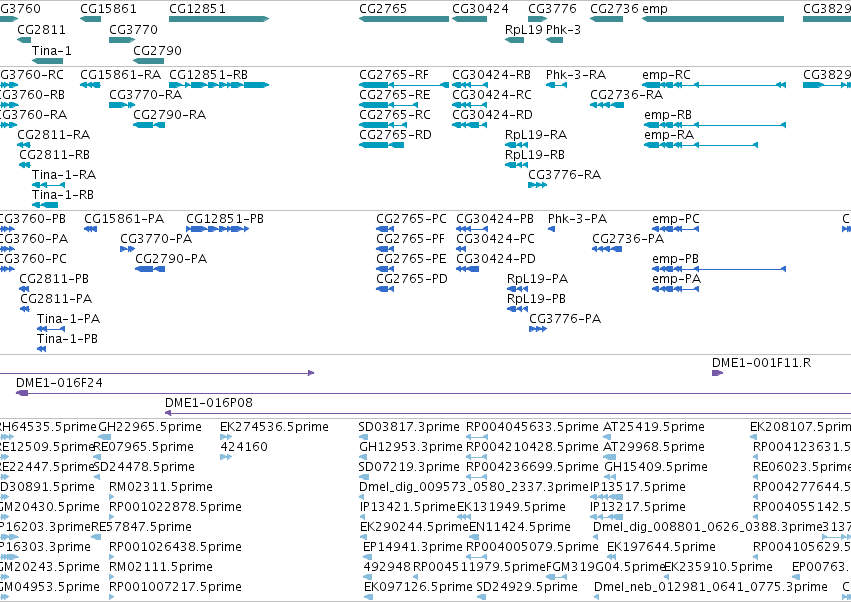Viewport: 851px width, 602px height.
Task: Select the CG30424-RC transcript label
Action: tap(492, 94)
